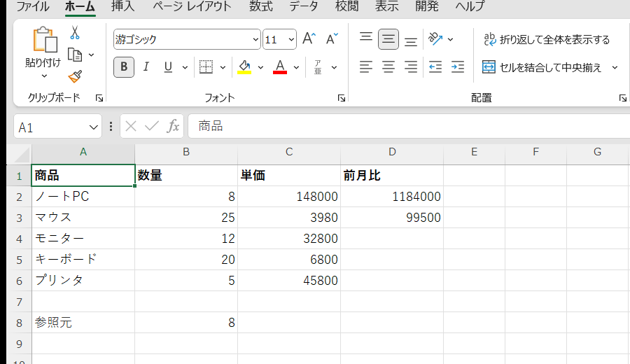Activate the Format Painter brush
This screenshot has width=630, height=364.
(x=75, y=76)
